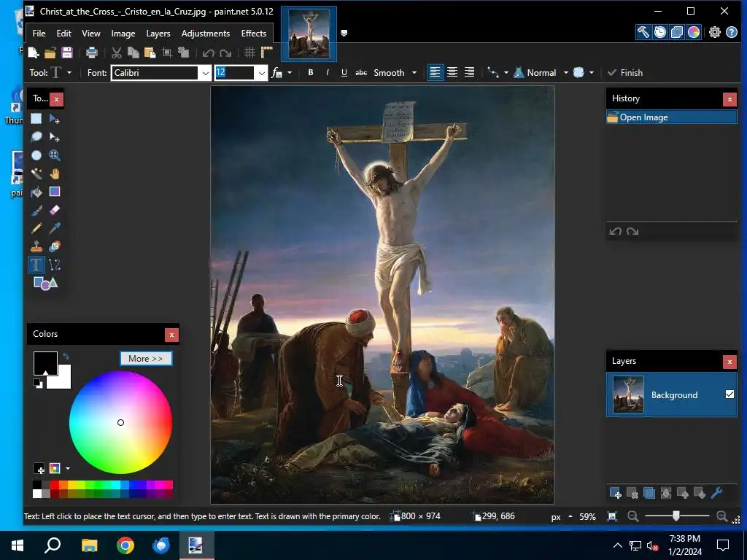Open the Tool chooser dropdown arrow
Viewport: 747px width, 560px height.
[x=69, y=73]
